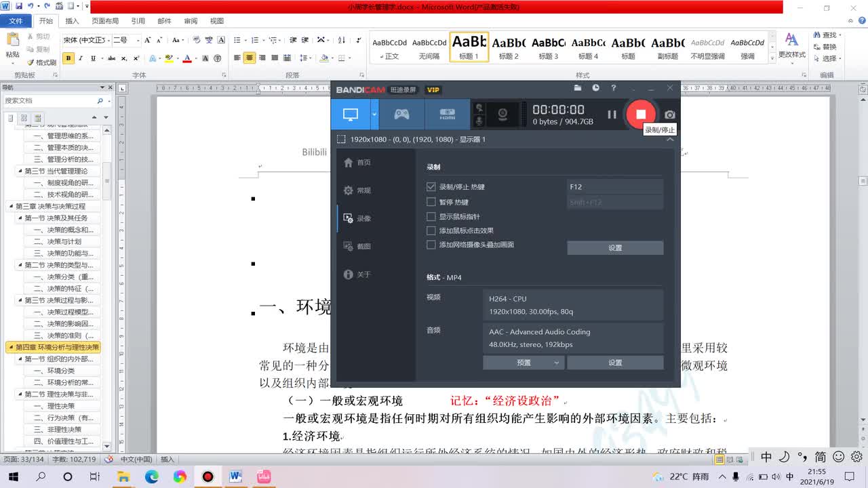Click the 格式刷 format painter
This screenshot has height=488, width=868.
[41, 62]
